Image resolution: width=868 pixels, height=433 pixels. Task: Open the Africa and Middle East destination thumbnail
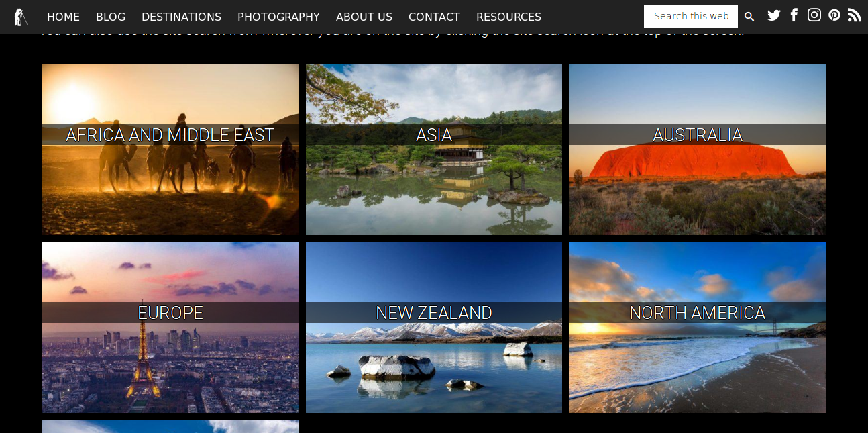170,149
